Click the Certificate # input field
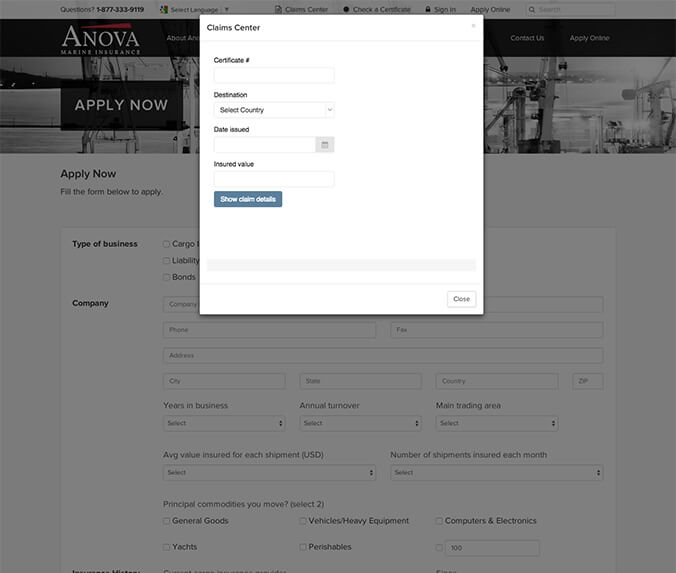 [x=274, y=75]
